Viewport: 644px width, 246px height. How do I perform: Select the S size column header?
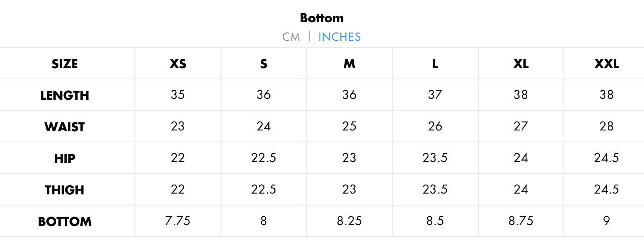264,64
